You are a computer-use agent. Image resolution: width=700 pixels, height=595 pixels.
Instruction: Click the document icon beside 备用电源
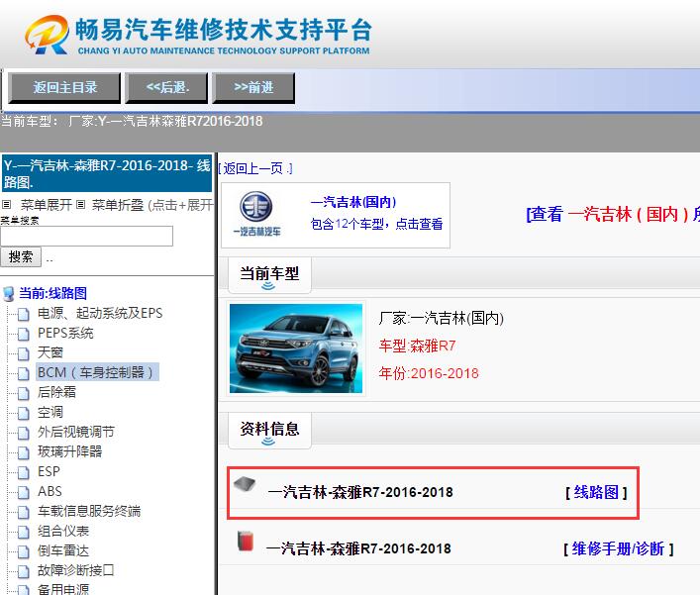(24, 590)
